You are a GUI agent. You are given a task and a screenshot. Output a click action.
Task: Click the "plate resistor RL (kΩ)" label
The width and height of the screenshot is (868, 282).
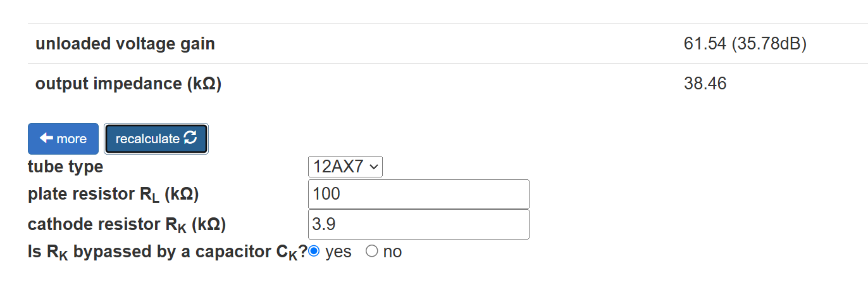click(113, 194)
